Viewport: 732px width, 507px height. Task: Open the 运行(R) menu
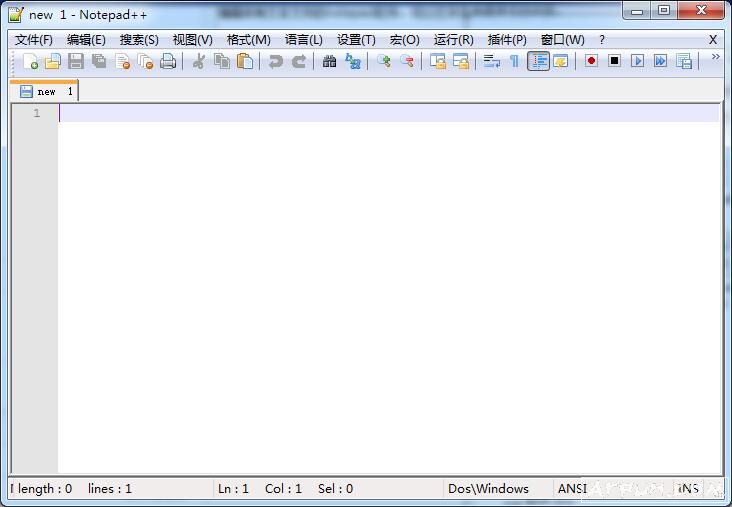coord(453,40)
